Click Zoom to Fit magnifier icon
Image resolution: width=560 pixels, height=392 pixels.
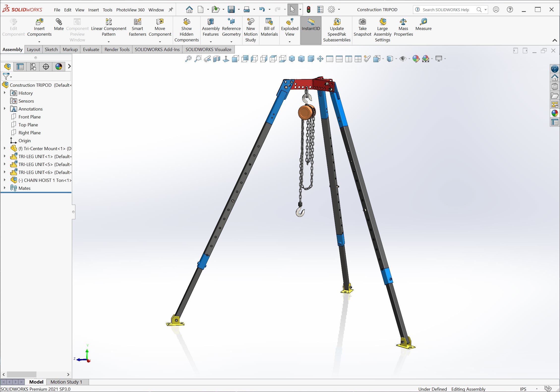point(188,59)
